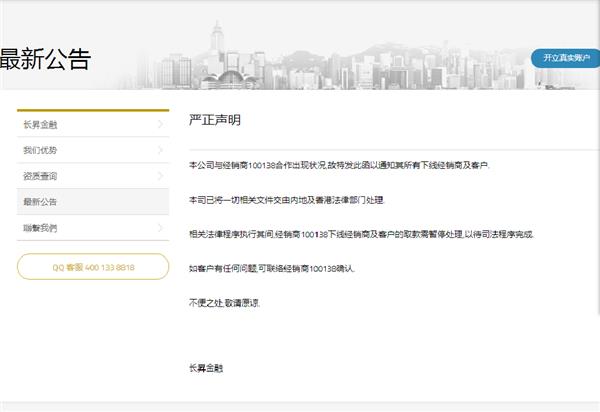Go to 资质查询 in the sidebar
The width and height of the screenshot is (600, 412).
[42, 176]
